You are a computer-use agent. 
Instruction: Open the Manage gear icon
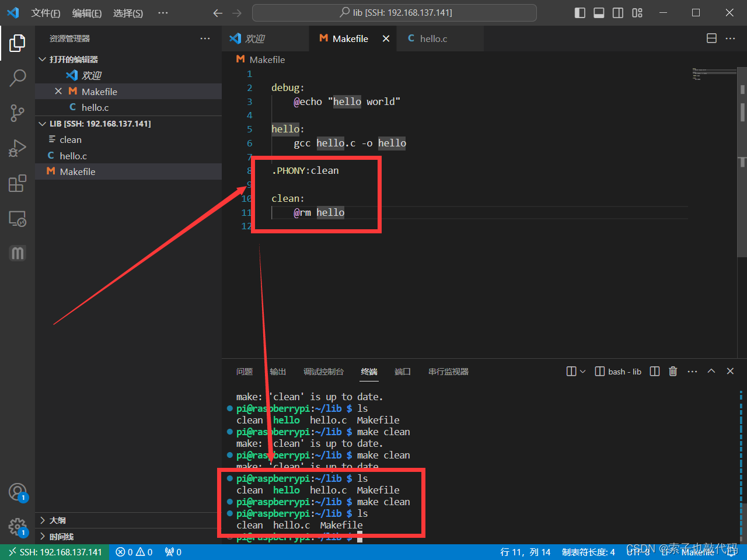[18, 527]
